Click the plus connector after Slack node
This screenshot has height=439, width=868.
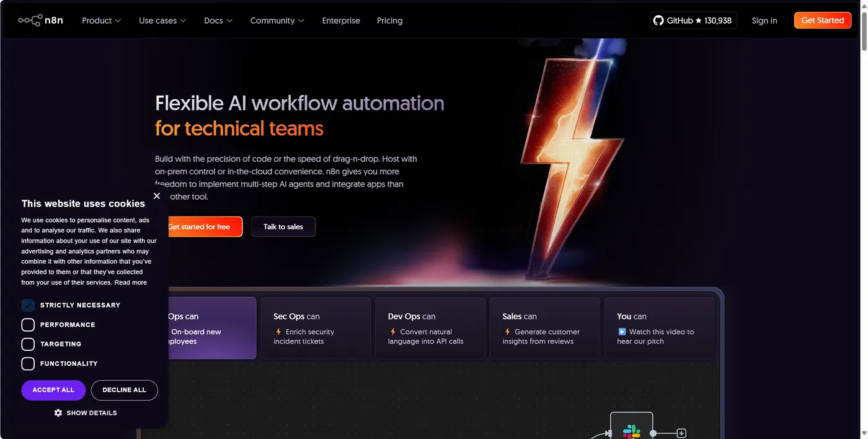pyautogui.click(x=681, y=433)
